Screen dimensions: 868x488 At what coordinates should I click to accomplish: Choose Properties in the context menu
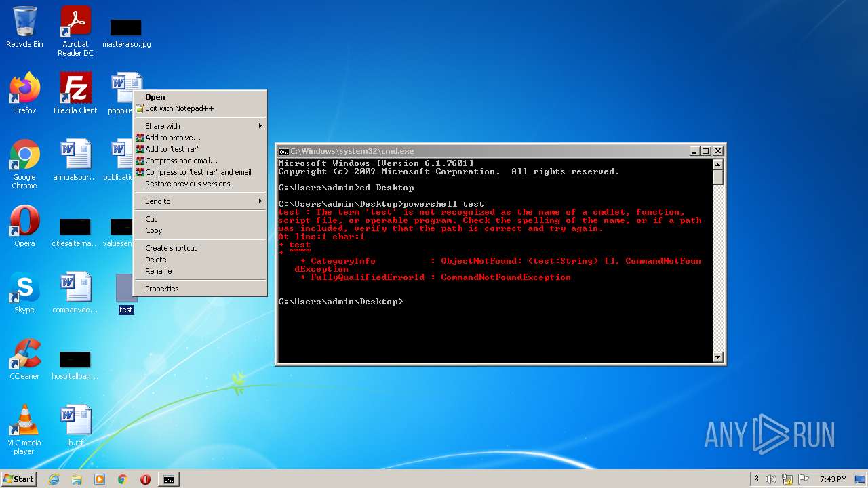point(199,289)
